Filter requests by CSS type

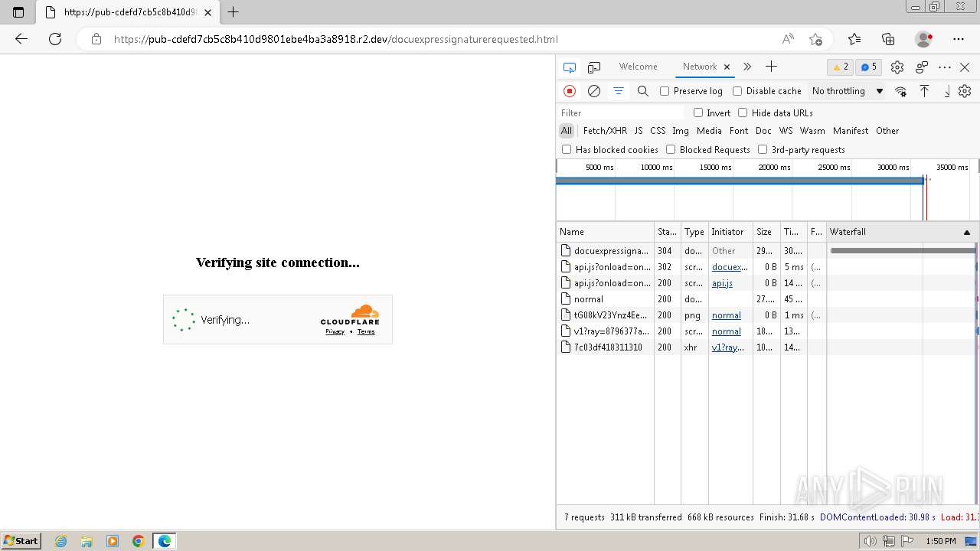[x=658, y=131]
